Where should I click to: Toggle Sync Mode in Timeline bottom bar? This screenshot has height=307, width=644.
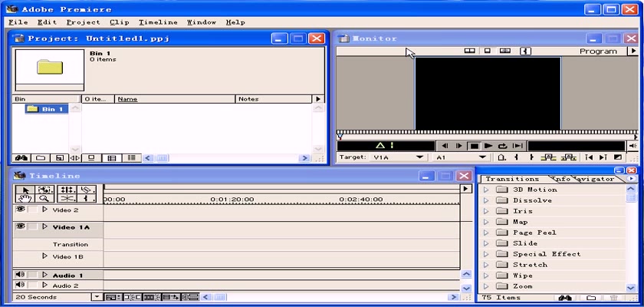[190, 297]
